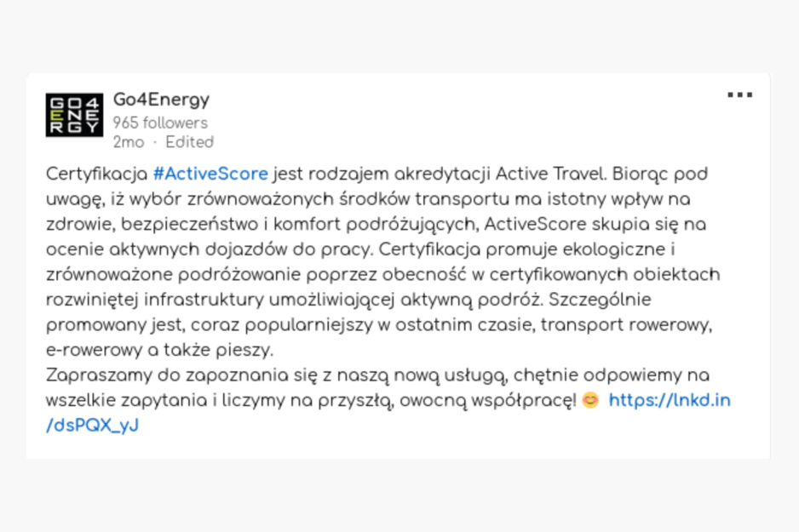This screenshot has width=799, height=532.
Task: Open the Go4Energy company name link
Action: click(x=161, y=100)
